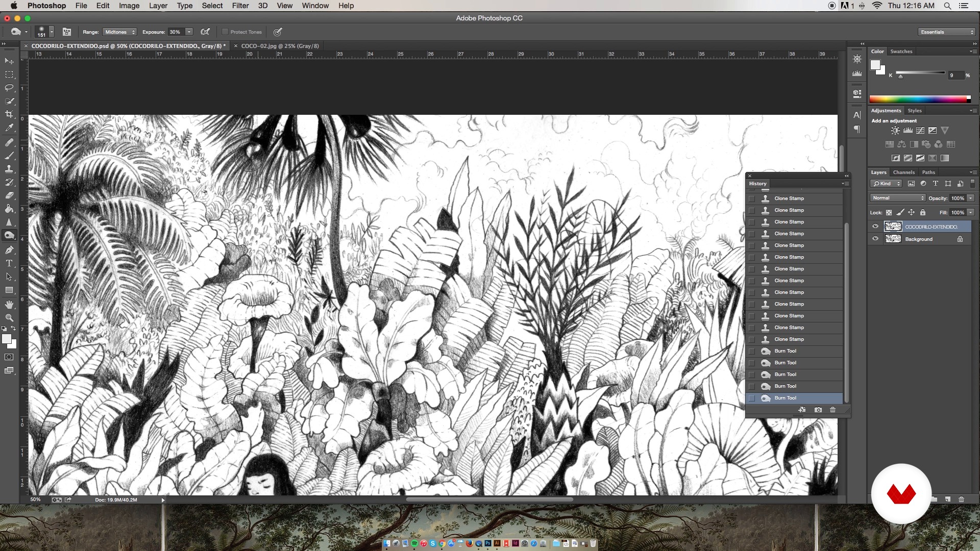The width and height of the screenshot is (980, 551).
Task: Select the Eraser tool
Action: click(9, 195)
